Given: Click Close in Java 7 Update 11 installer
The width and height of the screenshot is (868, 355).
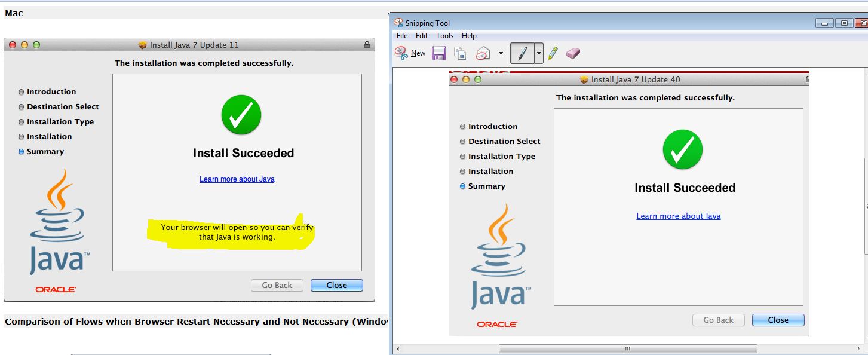Looking at the screenshot, I should 336,285.
